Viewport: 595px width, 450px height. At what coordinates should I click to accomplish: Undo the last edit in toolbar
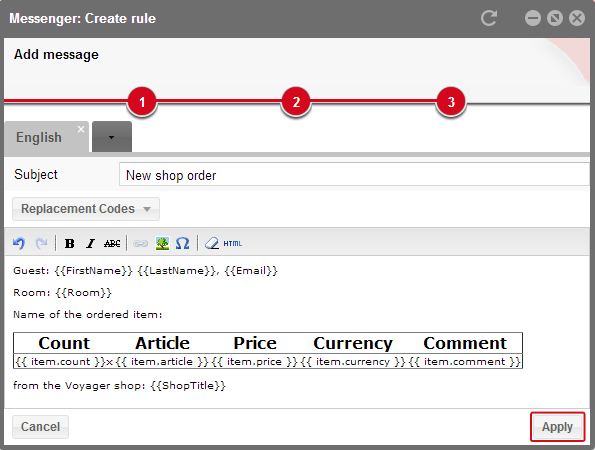click(x=19, y=243)
